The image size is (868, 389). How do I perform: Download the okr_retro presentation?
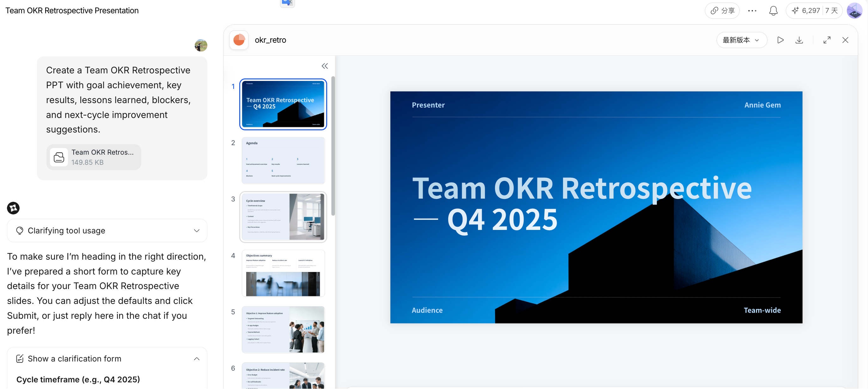coord(799,40)
